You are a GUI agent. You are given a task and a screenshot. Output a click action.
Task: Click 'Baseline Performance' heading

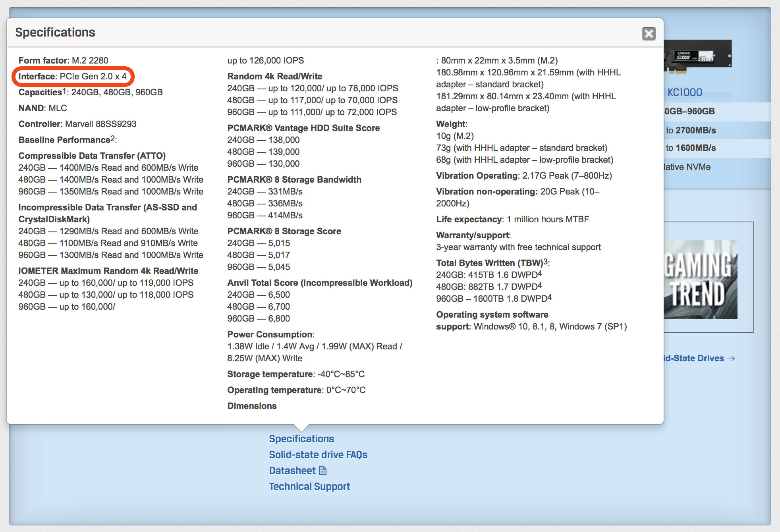pos(68,140)
